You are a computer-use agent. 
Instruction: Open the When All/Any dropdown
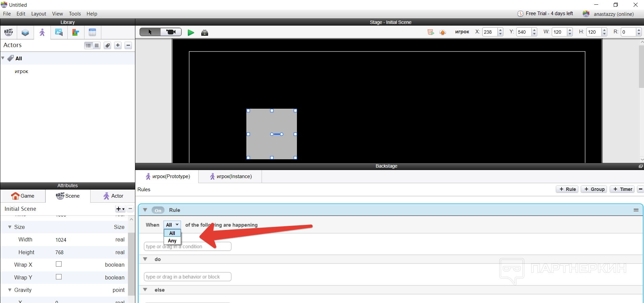(x=172, y=225)
